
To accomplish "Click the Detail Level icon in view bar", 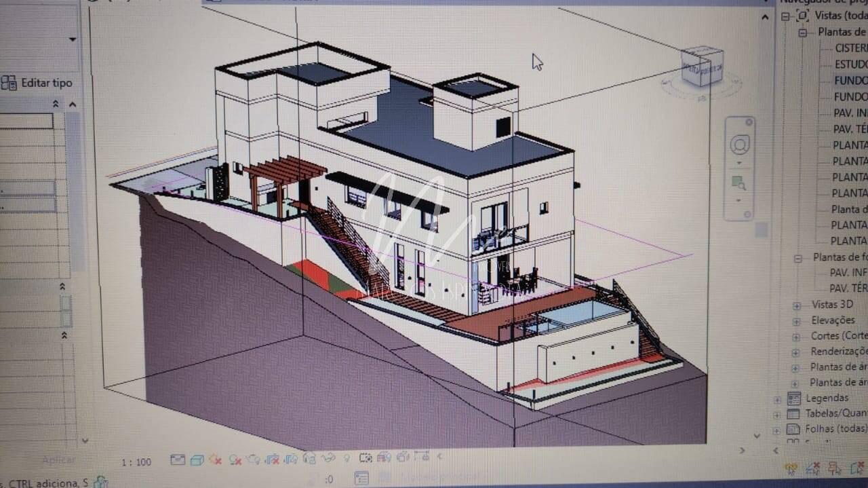I will (x=178, y=459).
